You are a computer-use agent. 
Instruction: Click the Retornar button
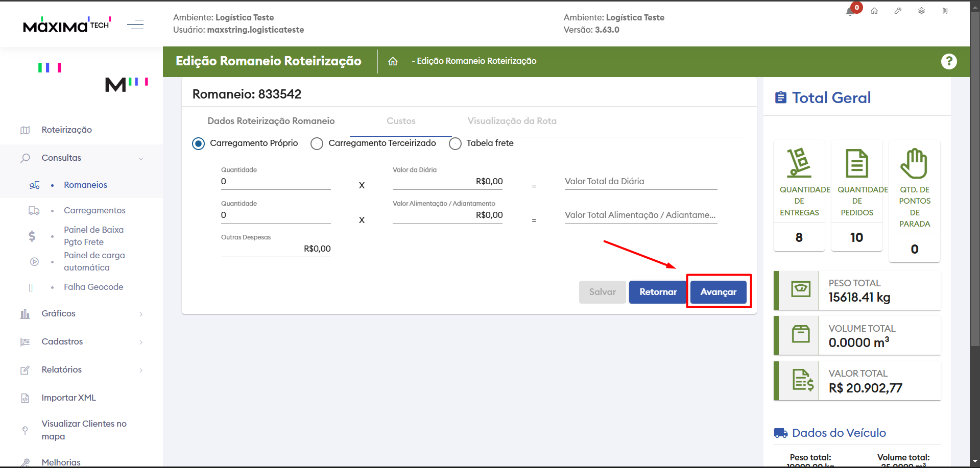[657, 292]
